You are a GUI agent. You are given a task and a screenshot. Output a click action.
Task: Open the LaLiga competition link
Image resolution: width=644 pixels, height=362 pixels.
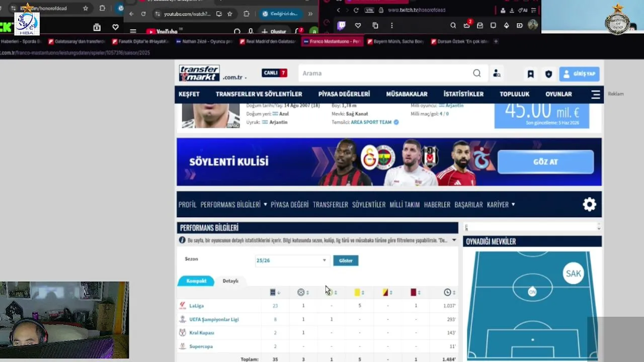[x=196, y=306]
